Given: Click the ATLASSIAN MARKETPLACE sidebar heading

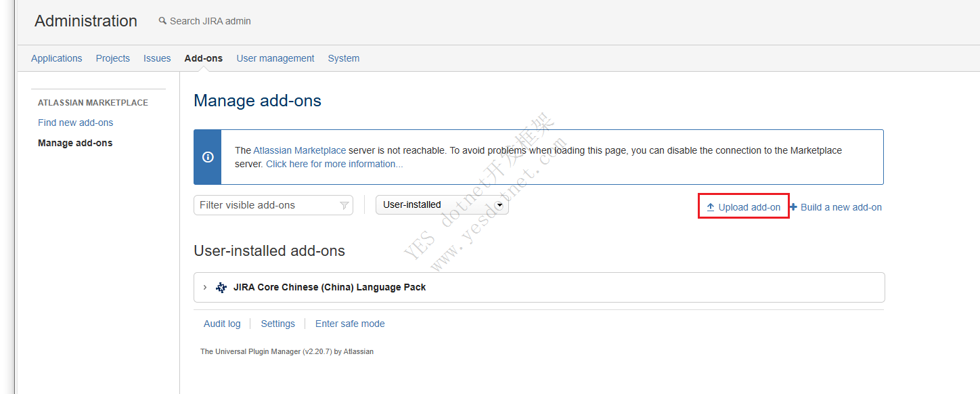Looking at the screenshot, I should (x=93, y=103).
